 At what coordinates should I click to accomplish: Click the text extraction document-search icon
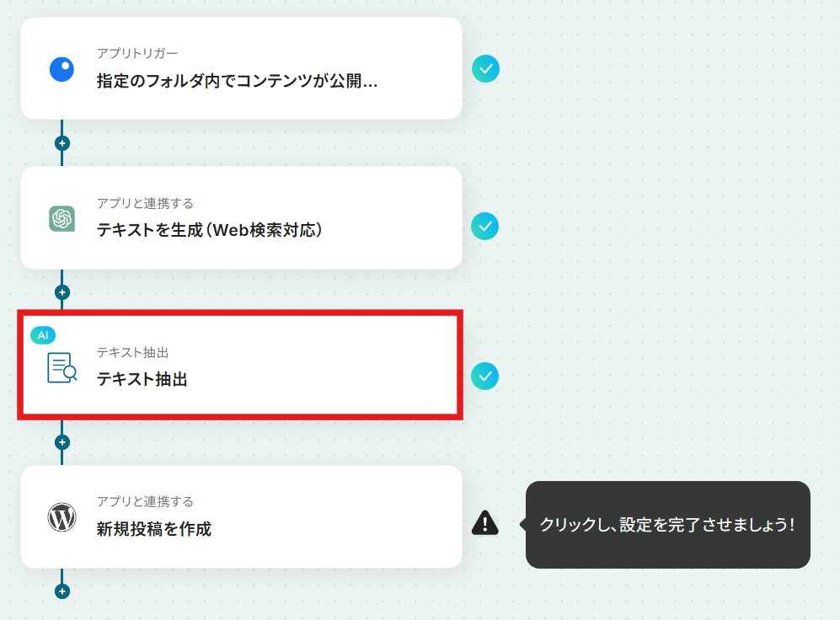pyautogui.click(x=62, y=367)
